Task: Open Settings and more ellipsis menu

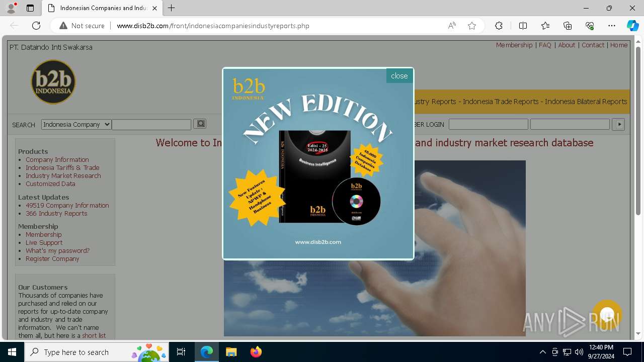Action: point(612,26)
